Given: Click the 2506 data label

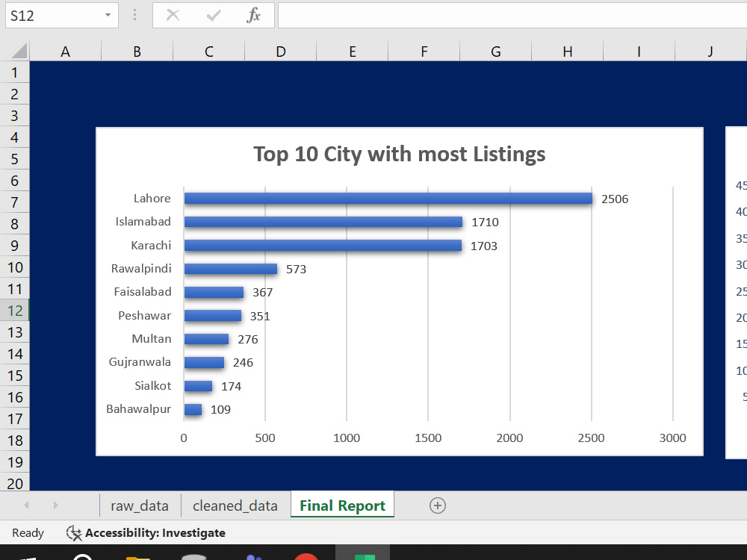Looking at the screenshot, I should click(615, 199).
